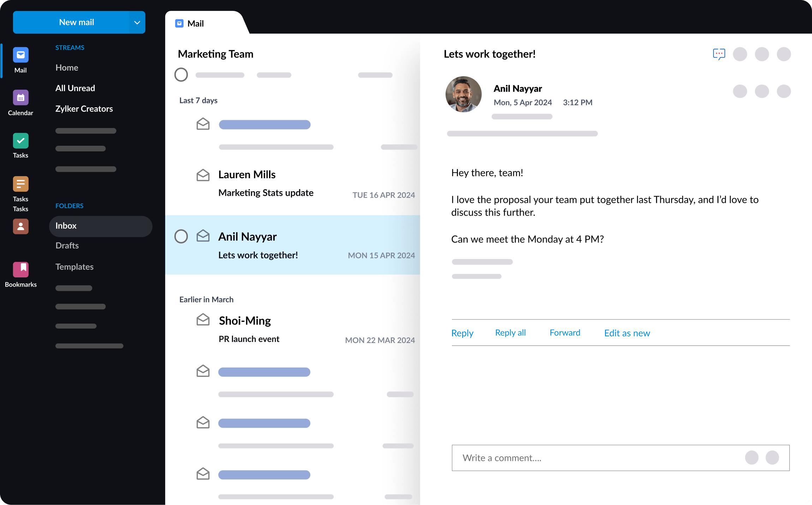Click Forward button on Anil's email
This screenshot has width=812, height=505.
click(565, 333)
